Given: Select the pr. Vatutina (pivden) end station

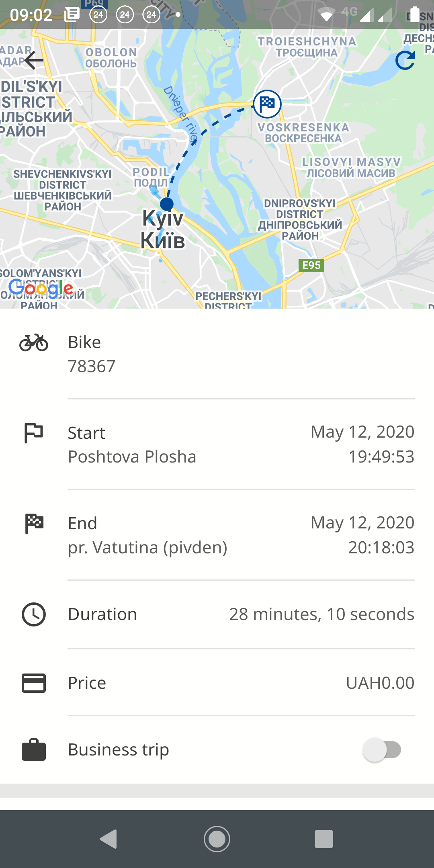Looking at the screenshot, I should [147, 547].
